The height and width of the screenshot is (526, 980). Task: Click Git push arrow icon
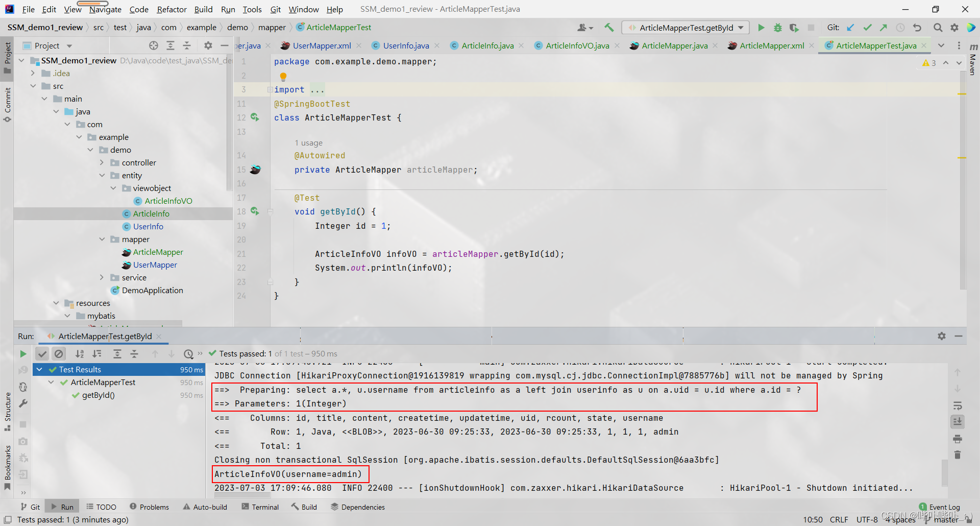[884, 28]
